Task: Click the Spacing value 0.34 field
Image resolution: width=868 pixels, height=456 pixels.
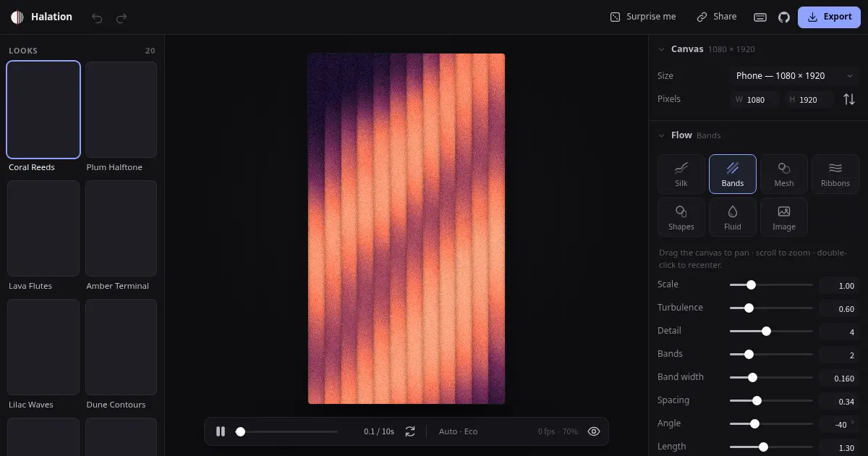Action: click(x=840, y=402)
